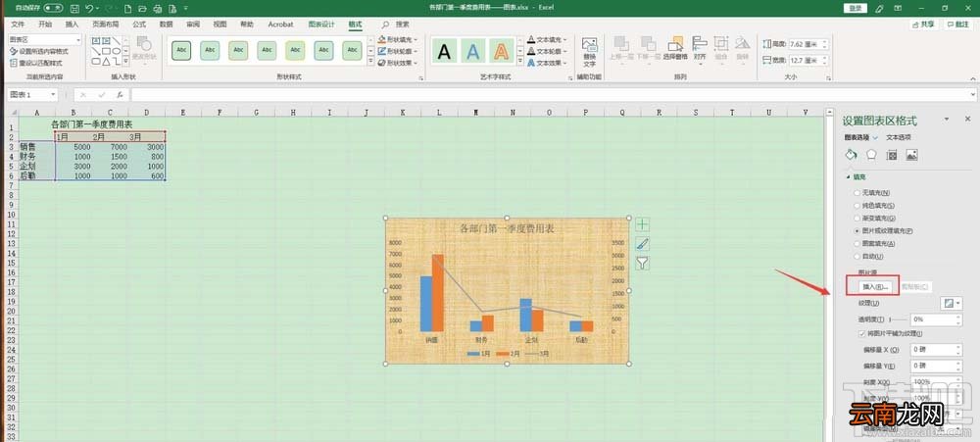Expand the insert shapes gallery
Image resolution: width=980 pixels, height=442 pixels.
[125, 62]
